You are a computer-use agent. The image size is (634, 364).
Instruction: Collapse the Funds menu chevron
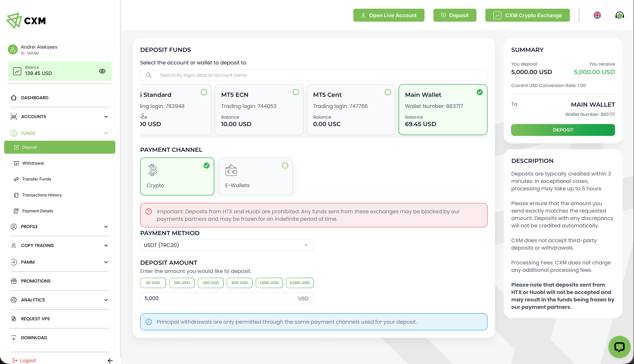(106, 133)
